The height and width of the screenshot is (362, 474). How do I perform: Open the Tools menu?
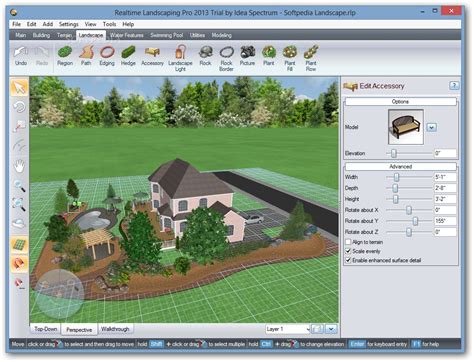(x=109, y=24)
